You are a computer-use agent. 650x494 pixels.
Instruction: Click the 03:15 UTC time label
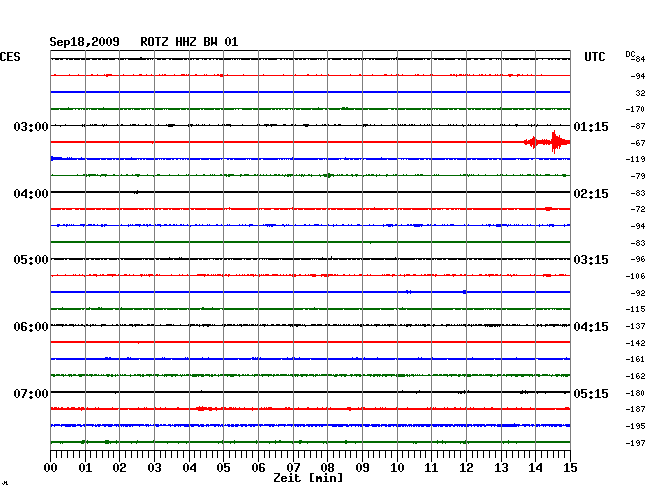[x=591, y=260]
